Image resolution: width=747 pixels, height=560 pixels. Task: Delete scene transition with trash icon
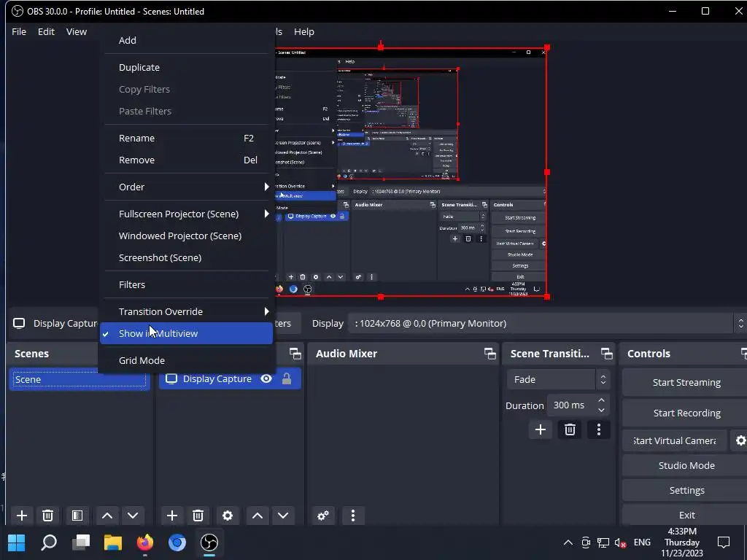[x=570, y=429]
